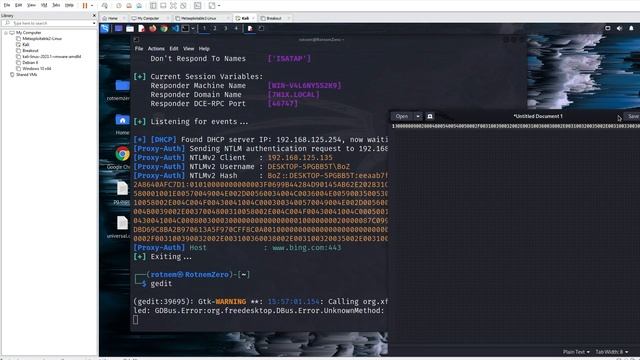Open VMware View menu
Image resolution: width=640 pixels, height=360 pixels.
(31, 5)
